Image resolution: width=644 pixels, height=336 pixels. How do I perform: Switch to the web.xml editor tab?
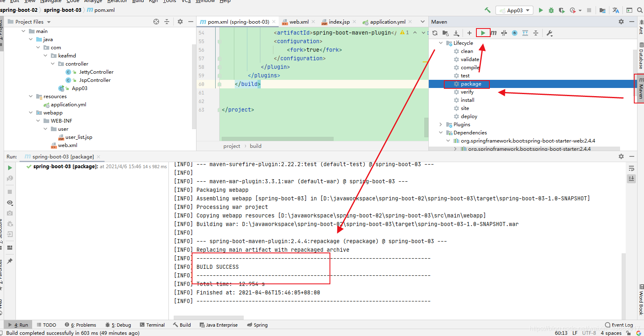[x=299, y=22]
